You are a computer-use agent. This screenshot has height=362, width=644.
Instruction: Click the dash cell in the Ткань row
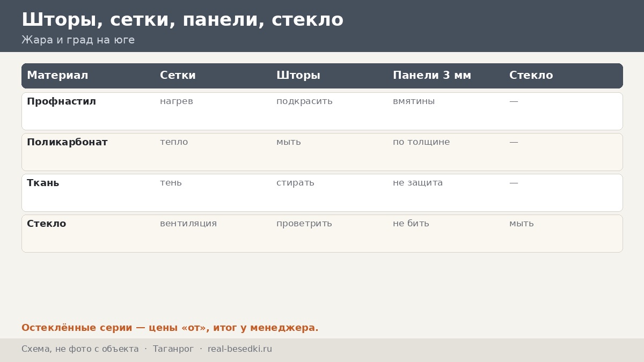[514, 183]
